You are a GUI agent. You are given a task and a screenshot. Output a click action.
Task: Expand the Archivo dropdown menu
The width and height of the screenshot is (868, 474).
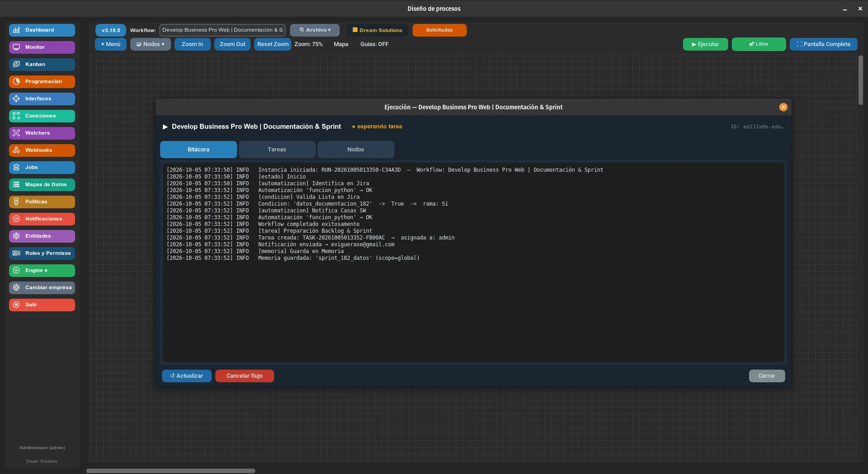[315, 30]
